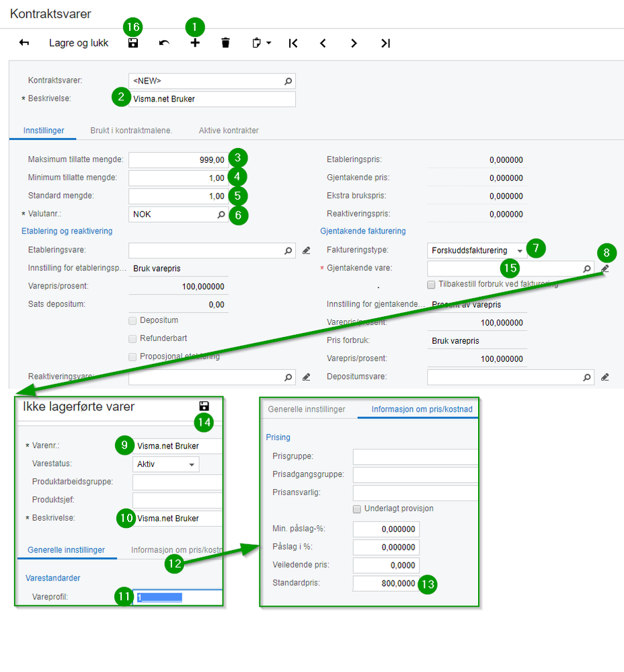Toggle Tilbakestill forbruk ved fakturering checkbox

(431, 285)
